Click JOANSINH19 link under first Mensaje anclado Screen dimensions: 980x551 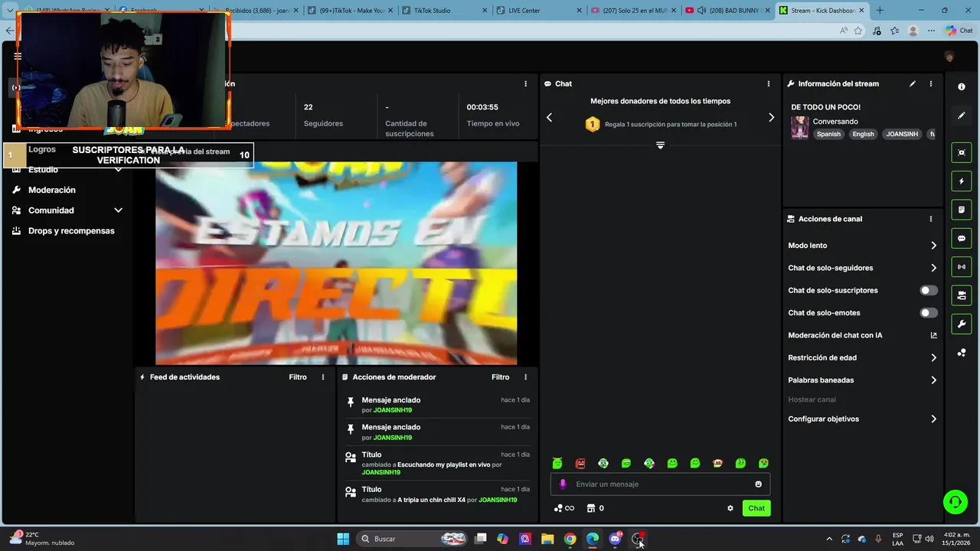point(392,410)
